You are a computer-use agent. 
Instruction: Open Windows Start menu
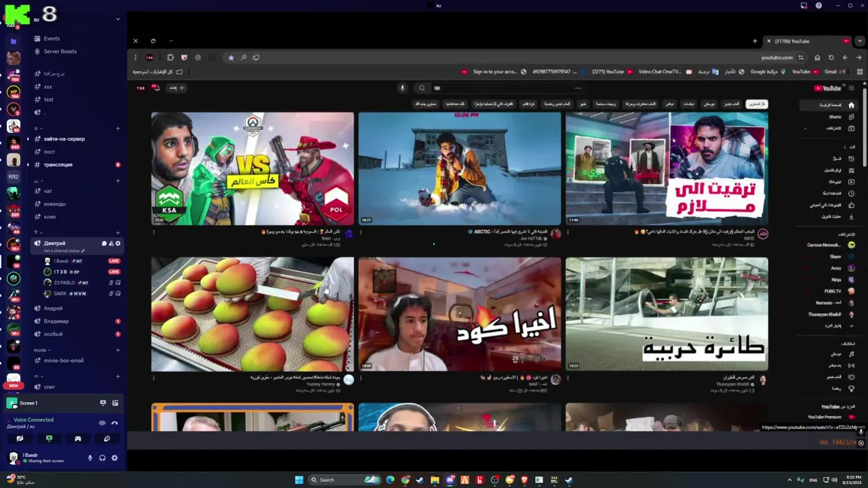pyautogui.click(x=299, y=480)
